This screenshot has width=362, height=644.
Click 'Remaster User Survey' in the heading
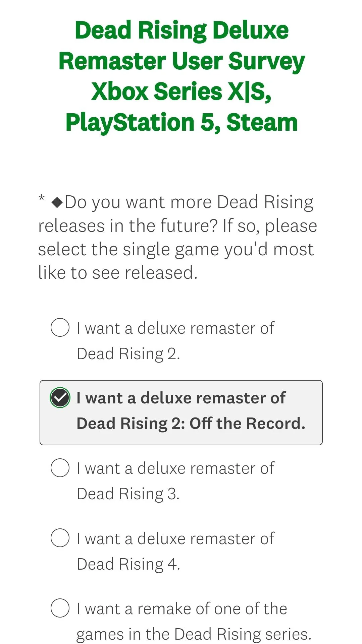coord(182,61)
